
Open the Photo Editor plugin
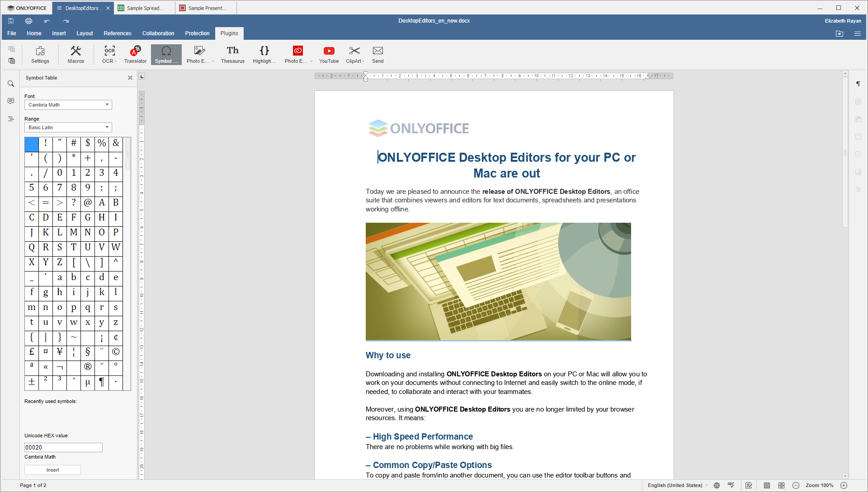tap(198, 54)
